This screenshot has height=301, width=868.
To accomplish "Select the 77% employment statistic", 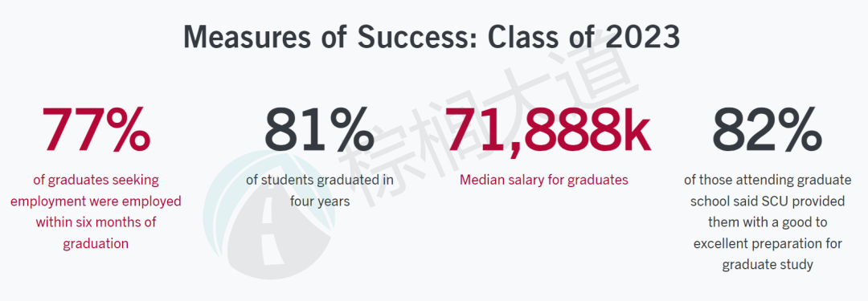I will point(96,130).
